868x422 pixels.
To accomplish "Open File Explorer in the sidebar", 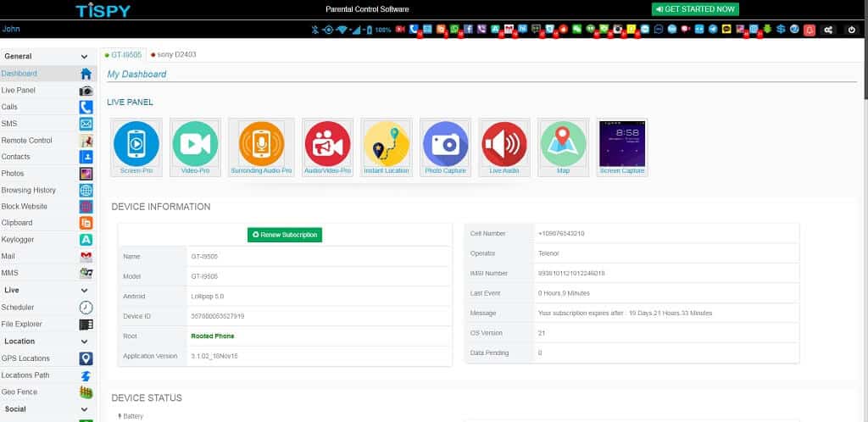I will click(x=48, y=324).
